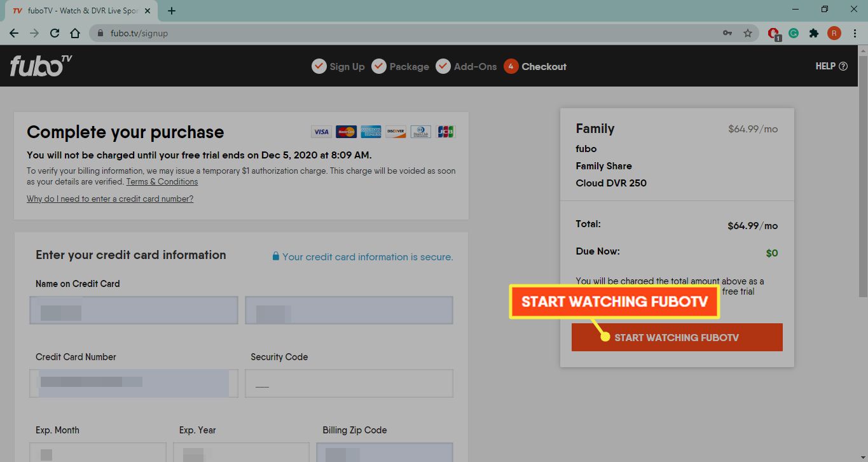Go back with the browser back arrow

[14, 33]
